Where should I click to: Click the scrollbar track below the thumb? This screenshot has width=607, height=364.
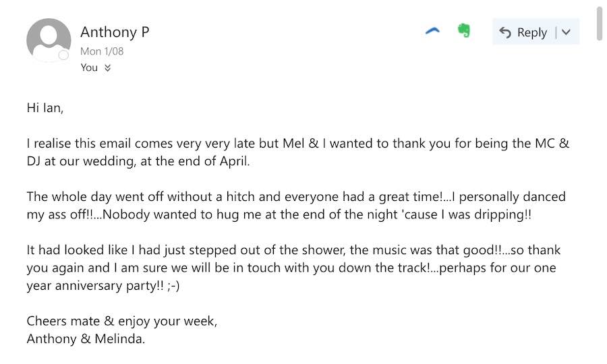tap(600, 202)
